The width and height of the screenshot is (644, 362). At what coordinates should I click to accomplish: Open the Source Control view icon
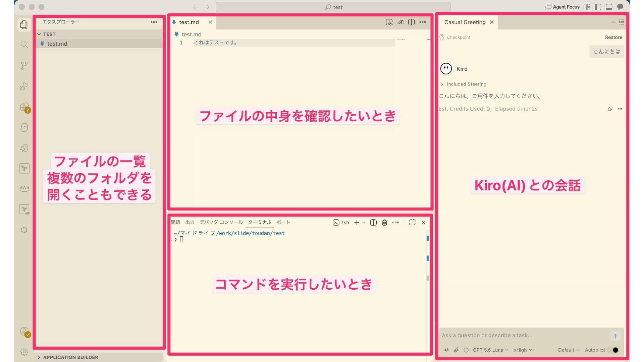(24, 65)
